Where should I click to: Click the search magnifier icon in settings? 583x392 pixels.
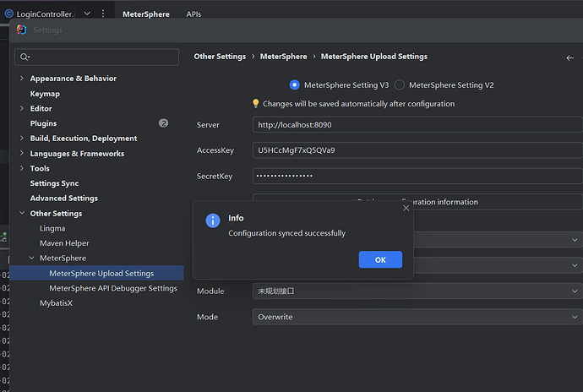pyautogui.click(x=25, y=57)
